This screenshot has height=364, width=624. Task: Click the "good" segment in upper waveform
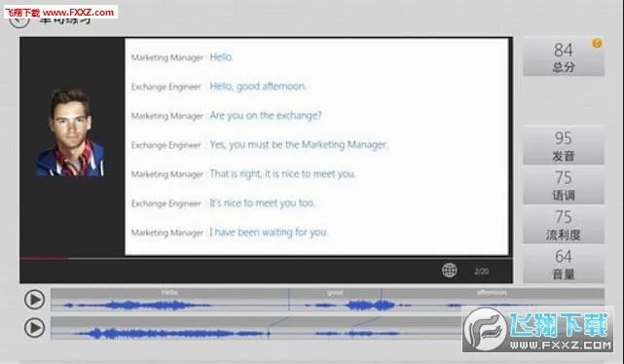pos(335,300)
